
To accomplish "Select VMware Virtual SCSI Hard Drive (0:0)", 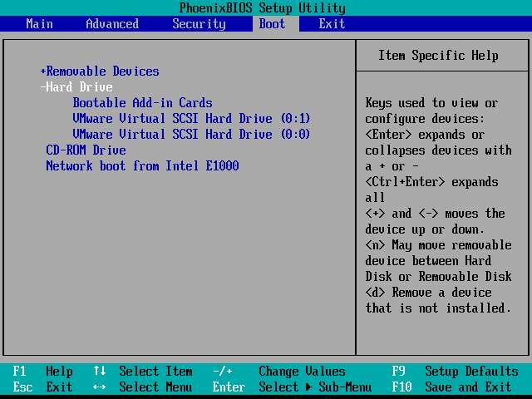I will (x=191, y=135).
